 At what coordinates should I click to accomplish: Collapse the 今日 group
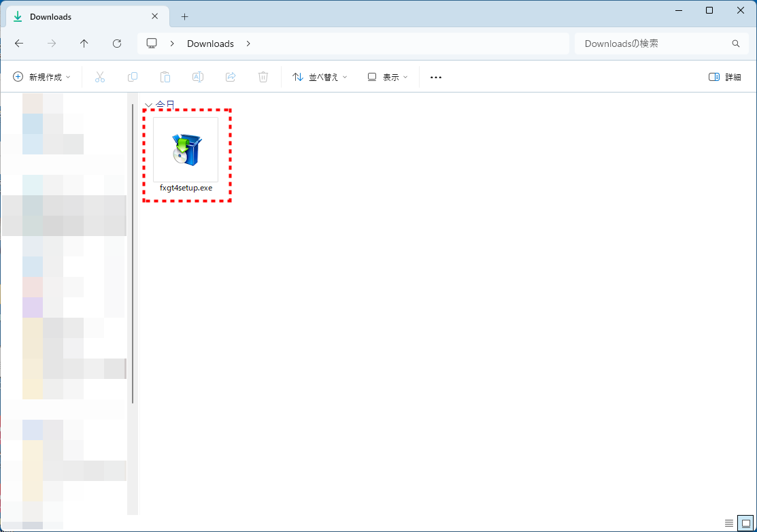148,105
